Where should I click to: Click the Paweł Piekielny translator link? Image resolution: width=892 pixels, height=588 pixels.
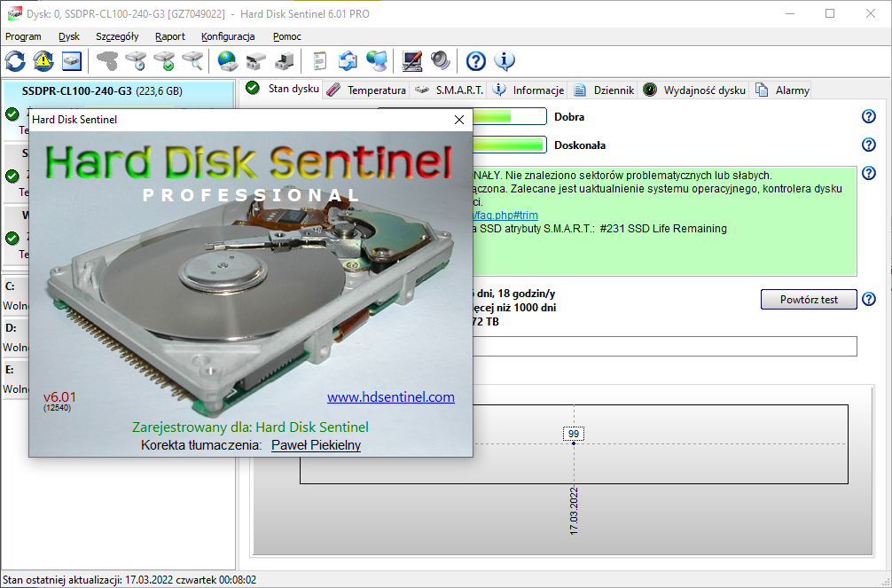coord(316,445)
